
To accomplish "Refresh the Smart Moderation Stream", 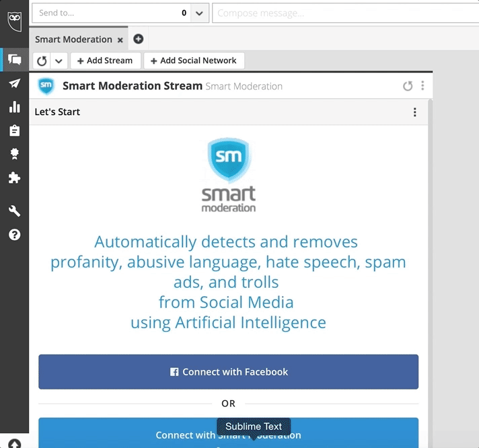I will 408,86.
